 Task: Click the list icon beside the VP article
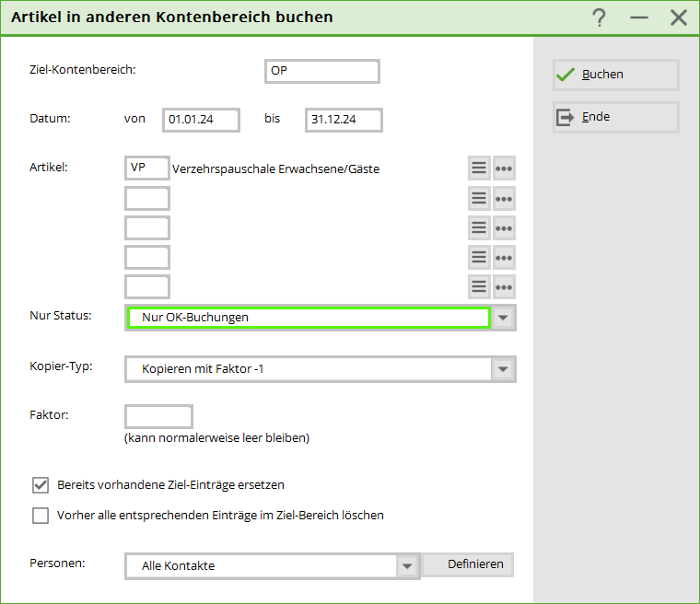[479, 168]
